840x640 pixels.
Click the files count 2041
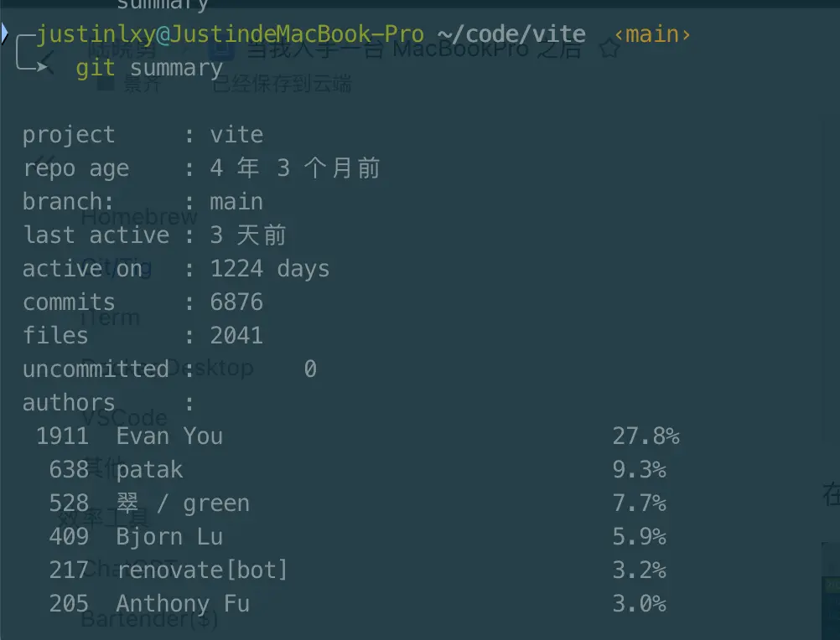point(236,336)
